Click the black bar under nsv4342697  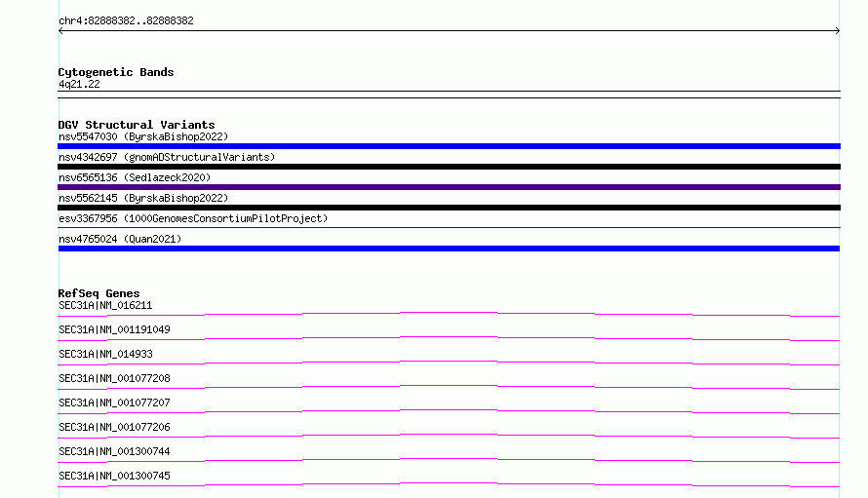tap(449, 167)
